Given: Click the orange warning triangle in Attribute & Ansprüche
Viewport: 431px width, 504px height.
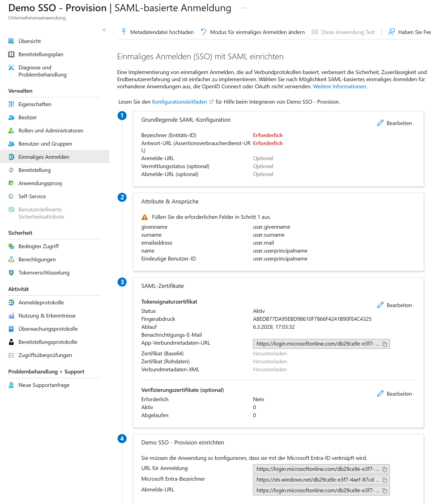Looking at the screenshot, I should [145, 217].
